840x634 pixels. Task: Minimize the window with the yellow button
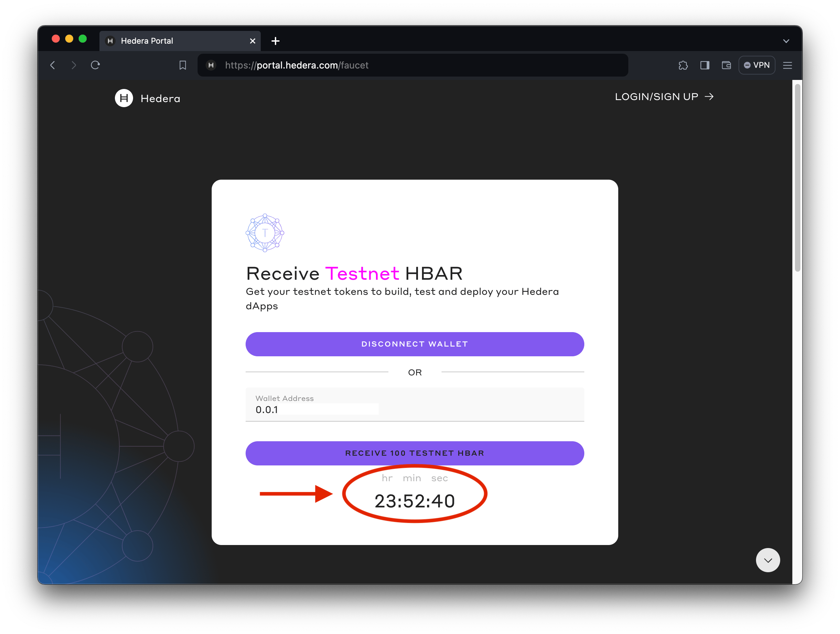coord(69,39)
